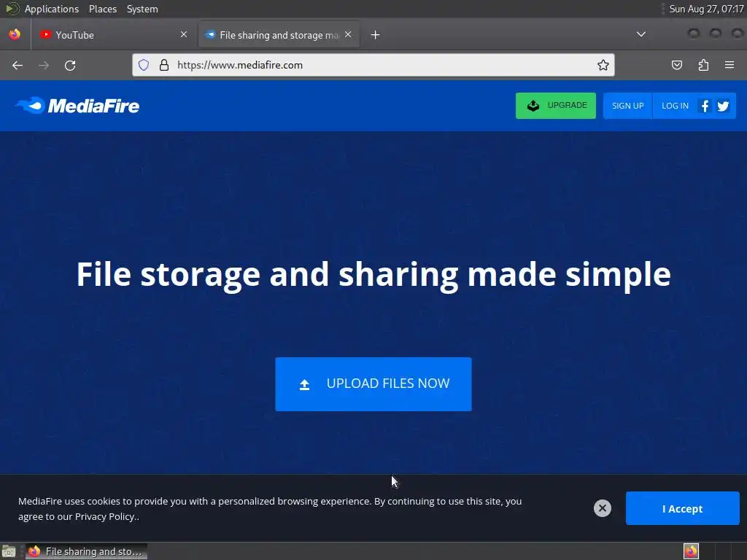This screenshot has width=747, height=560.
Task: View site security lock icon
Action: pos(164,65)
